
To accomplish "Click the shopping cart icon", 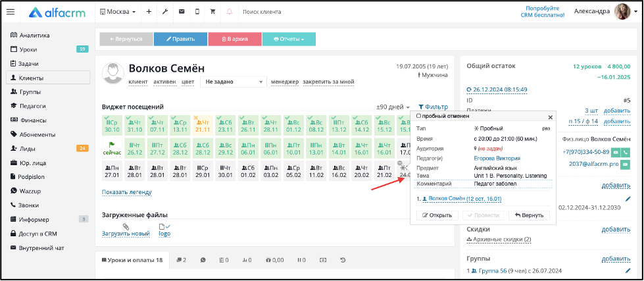I will pyautogui.click(x=212, y=12).
